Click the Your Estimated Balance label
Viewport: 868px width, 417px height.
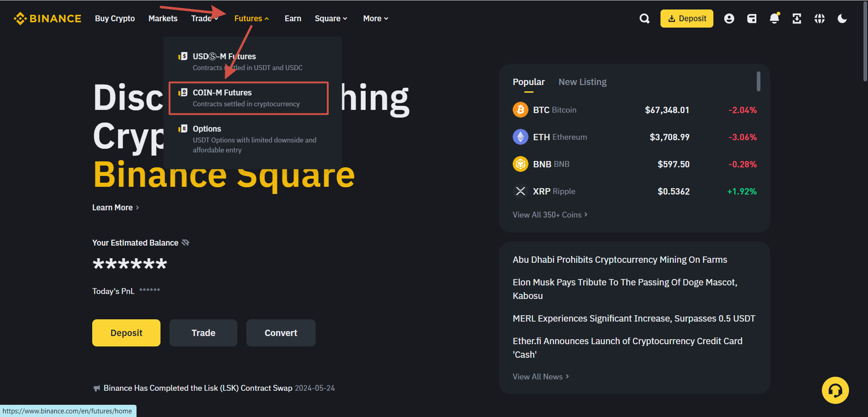click(x=135, y=243)
